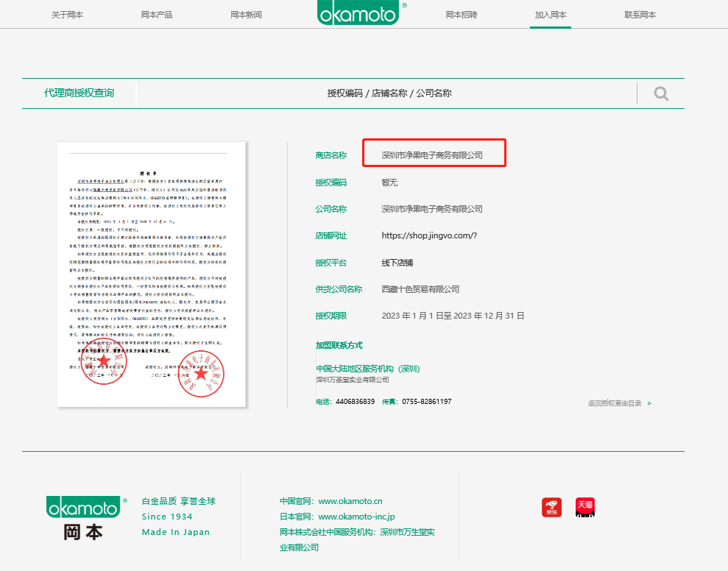Click the Okamoto logo in header
Viewport: 728px width, 571px height.
(358, 14)
